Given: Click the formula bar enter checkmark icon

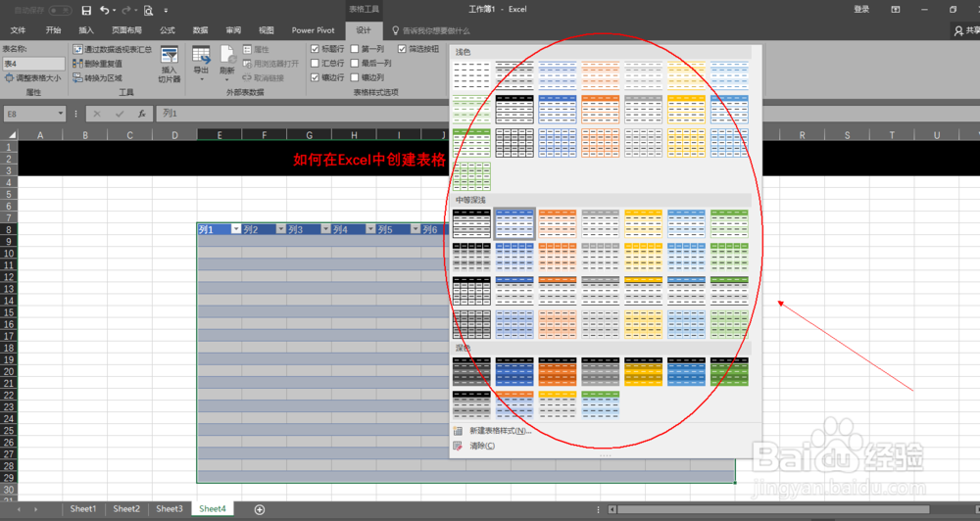Looking at the screenshot, I should (x=120, y=114).
